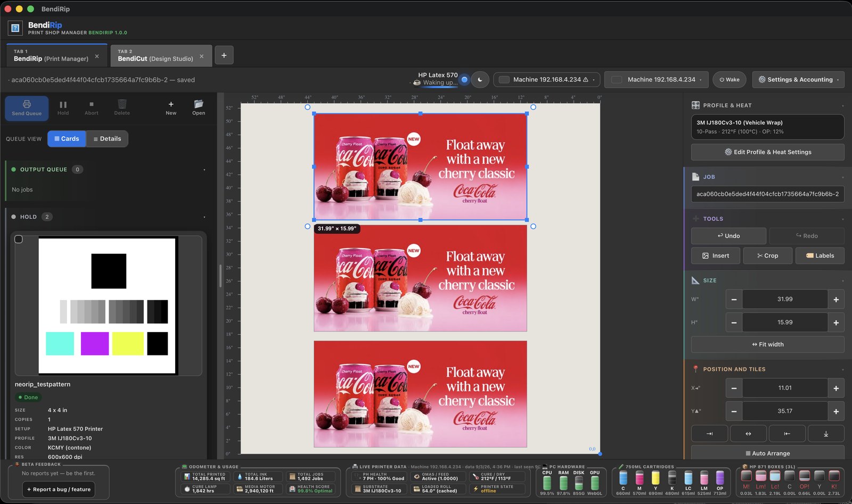The image size is (852, 504).
Task: Click the Abort stop icon
Action: coord(92,104)
